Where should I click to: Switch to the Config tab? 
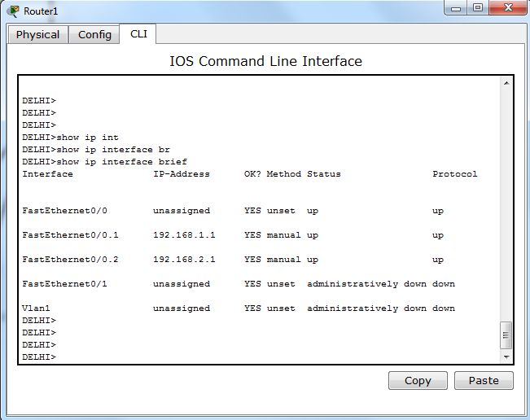tap(94, 34)
